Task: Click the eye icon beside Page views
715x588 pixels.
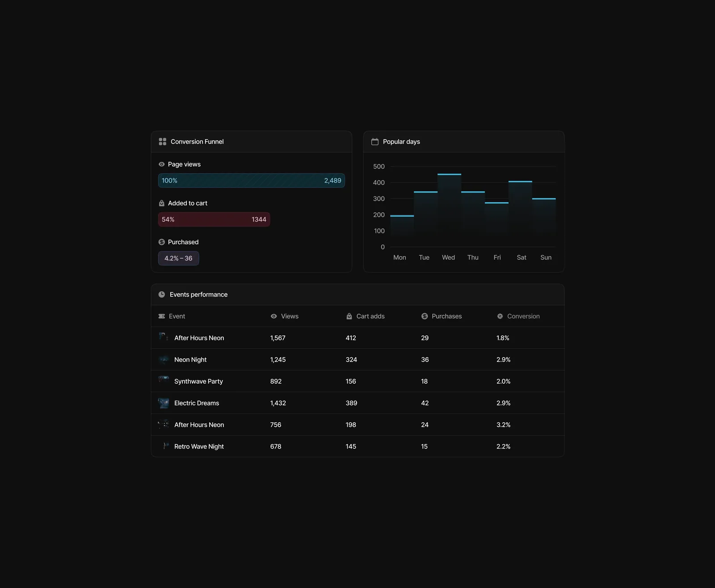Action: tap(162, 164)
